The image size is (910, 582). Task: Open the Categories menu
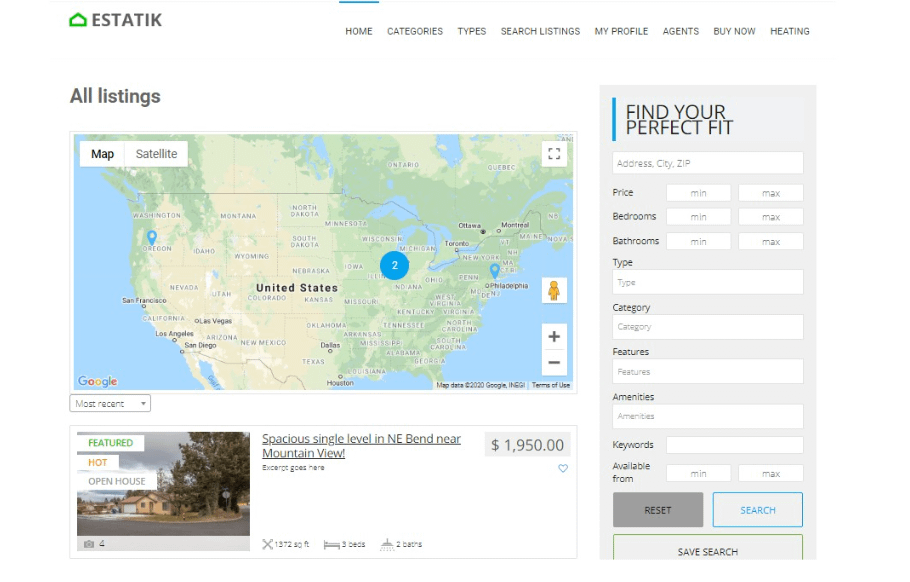(x=415, y=31)
